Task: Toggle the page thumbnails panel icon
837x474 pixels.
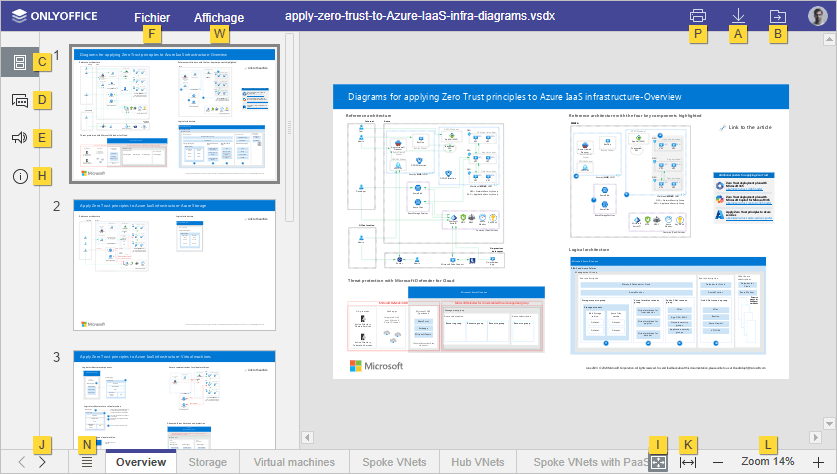Action: (20, 62)
